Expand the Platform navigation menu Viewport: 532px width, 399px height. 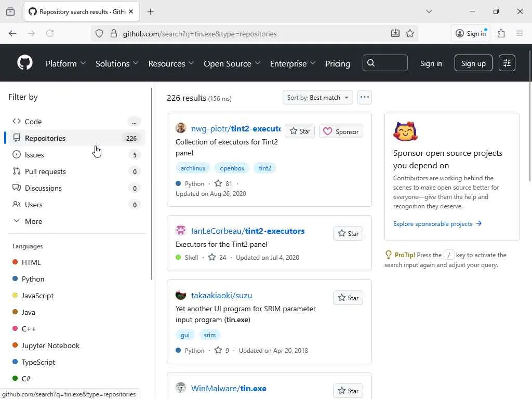[65, 63]
